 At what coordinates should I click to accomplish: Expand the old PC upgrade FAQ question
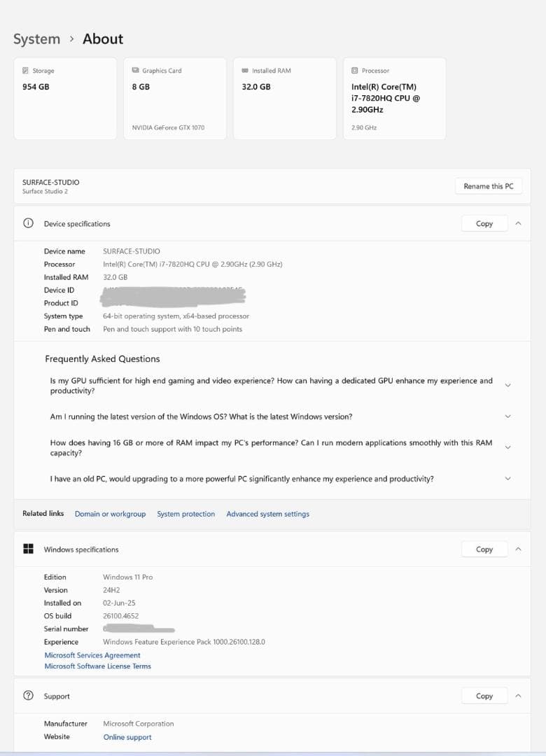[507, 478]
